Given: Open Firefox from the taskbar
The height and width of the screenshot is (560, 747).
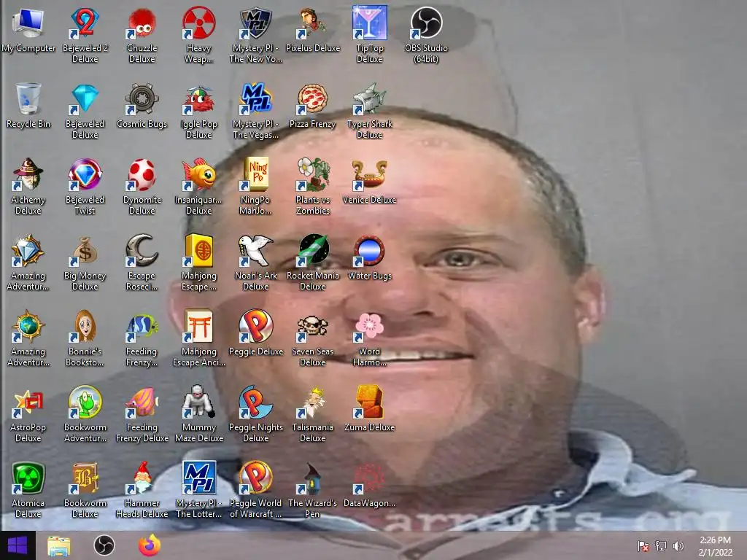Looking at the screenshot, I should [149, 545].
